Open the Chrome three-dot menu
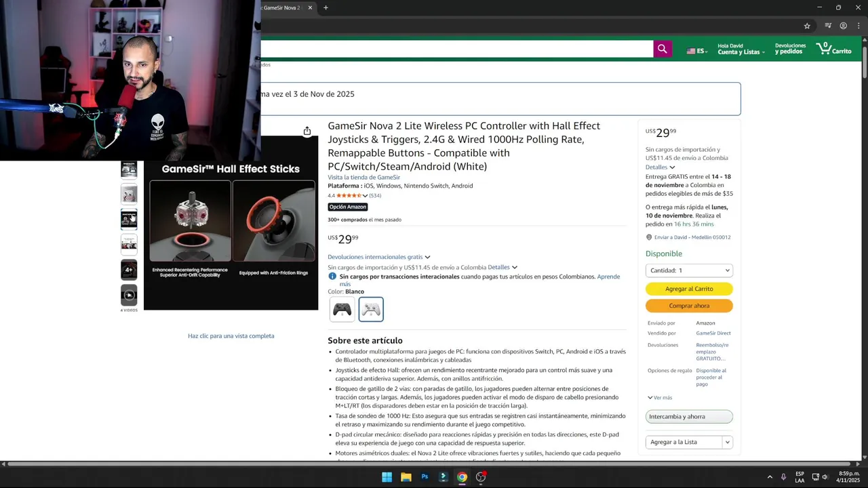Screen dimensions: 868x488 pyautogui.click(x=859, y=26)
